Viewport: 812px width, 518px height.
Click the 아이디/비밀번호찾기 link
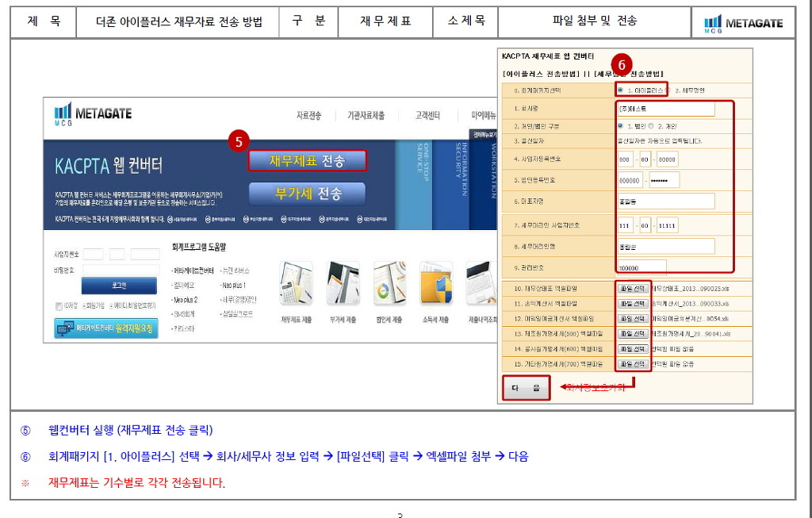coord(132,305)
